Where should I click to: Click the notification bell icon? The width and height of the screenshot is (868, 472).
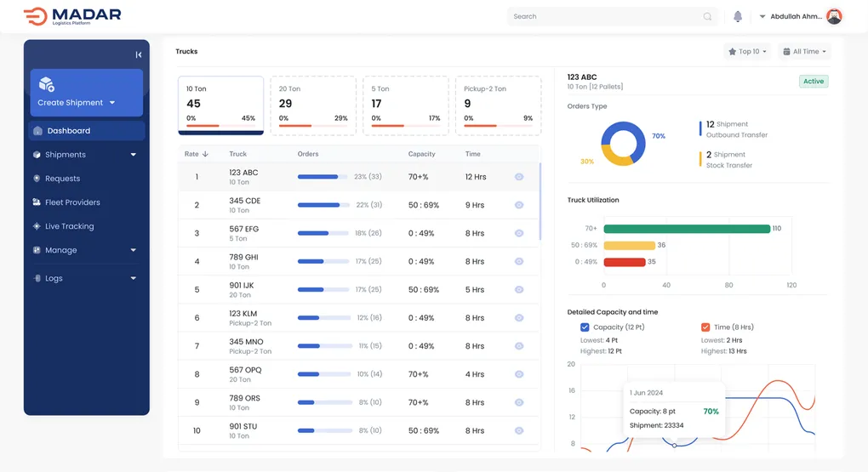(738, 16)
